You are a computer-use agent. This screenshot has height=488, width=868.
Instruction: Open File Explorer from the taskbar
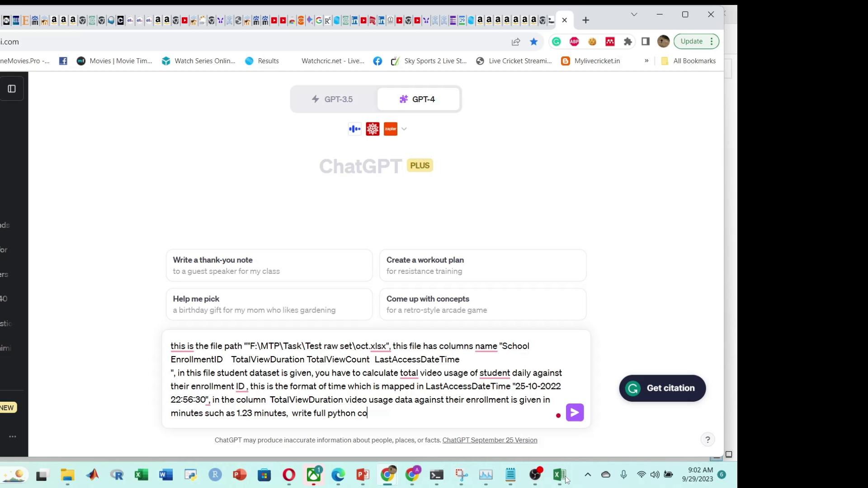coord(68,475)
